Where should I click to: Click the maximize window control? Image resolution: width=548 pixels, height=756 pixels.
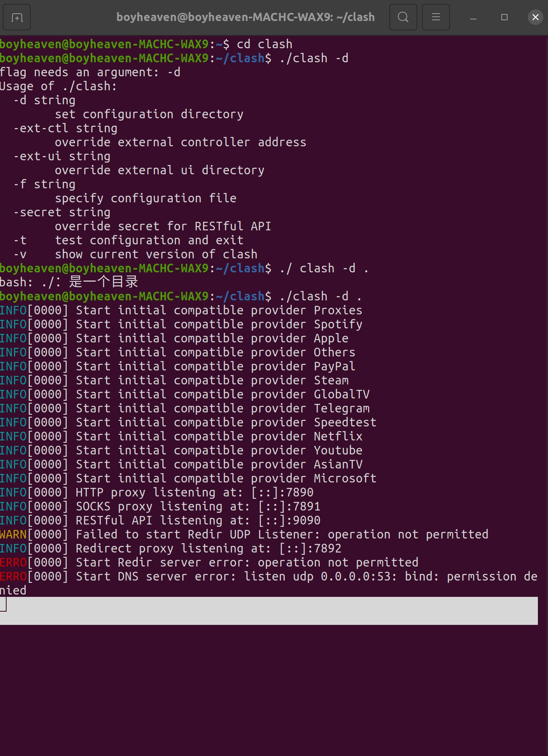coord(504,17)
